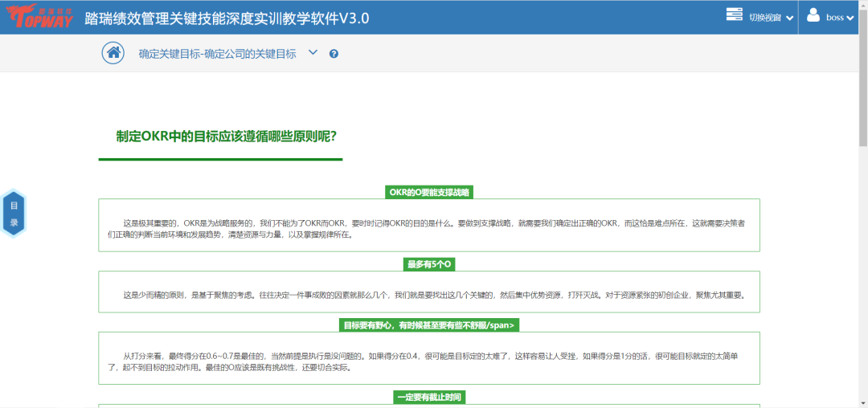The height and width of the screenshot is (408, 868).
Task: Click the 一定要有截止时间 green heading label
Action: click(x=429, y=397)
